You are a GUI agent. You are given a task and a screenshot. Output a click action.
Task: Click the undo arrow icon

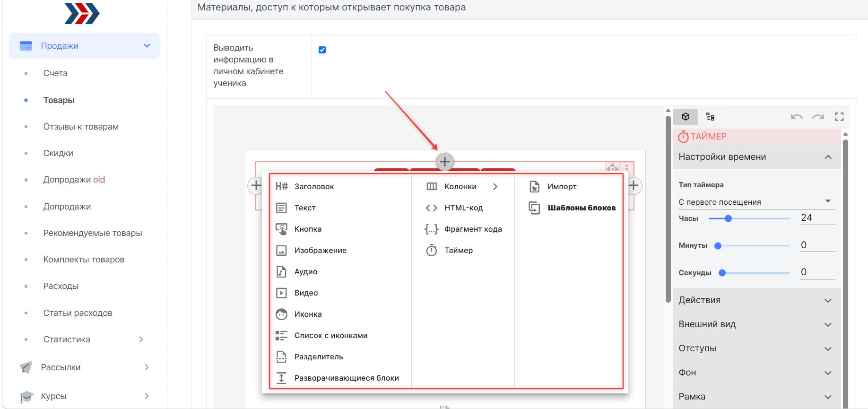pyautogui.click(x=797, y=117)
